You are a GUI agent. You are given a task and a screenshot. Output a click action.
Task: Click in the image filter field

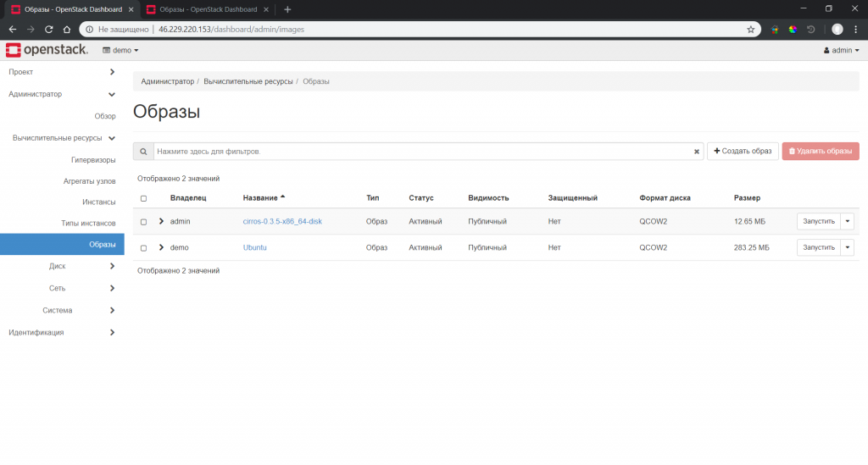(423, 152)
